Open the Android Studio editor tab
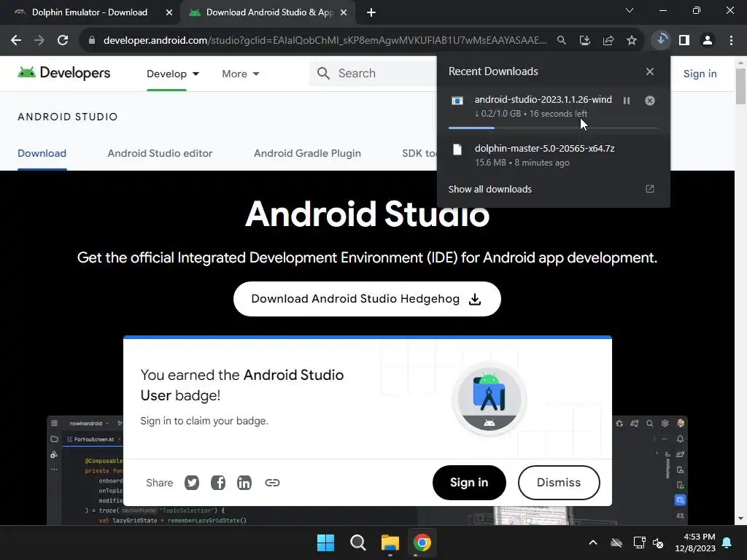Viewport: 747px width, 560px height. [x=160, y=153]
